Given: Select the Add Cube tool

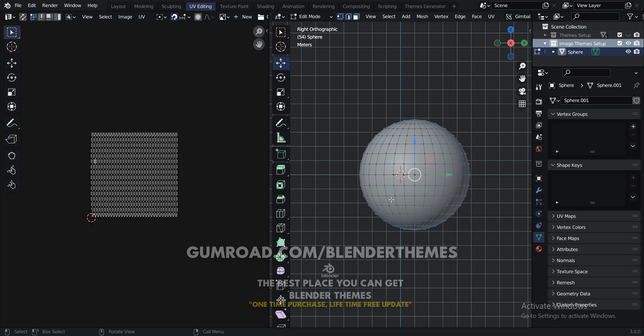Looking at the screenshot, I should click(x=281, y=154).
